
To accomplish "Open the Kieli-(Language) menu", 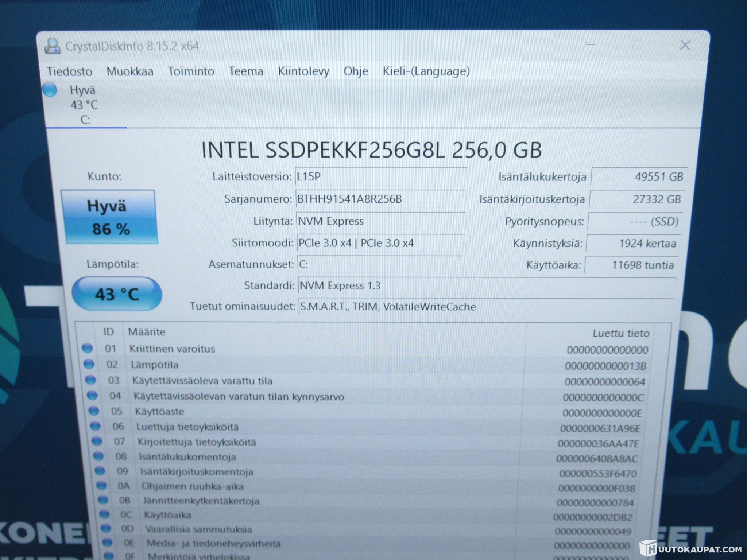I will tap(426, 71).
